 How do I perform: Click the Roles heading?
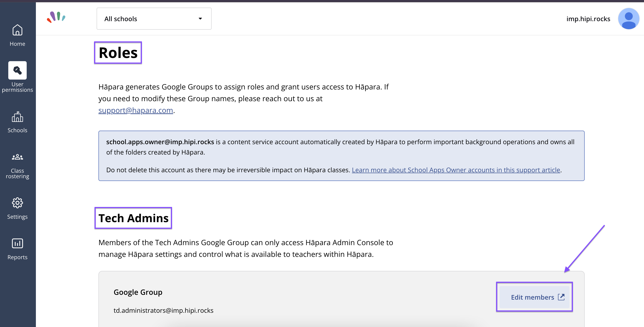118,53
